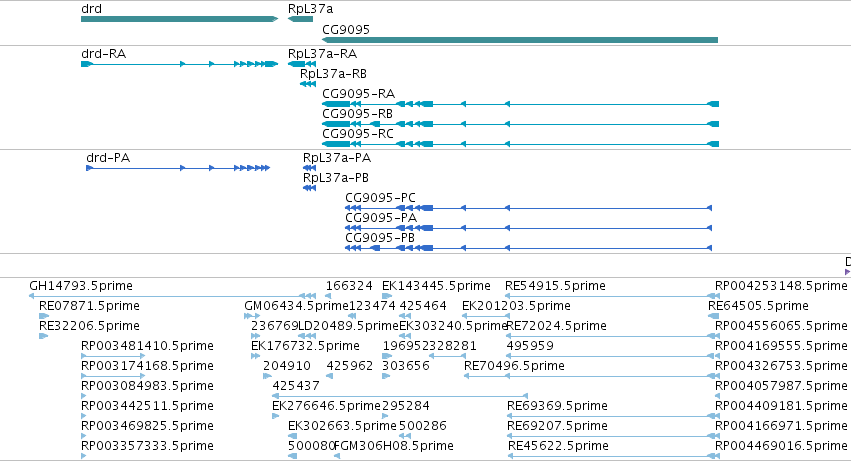Click the RE45622.5prime EST label
Viewport: 851px width, 461px height.
point(558,447)
